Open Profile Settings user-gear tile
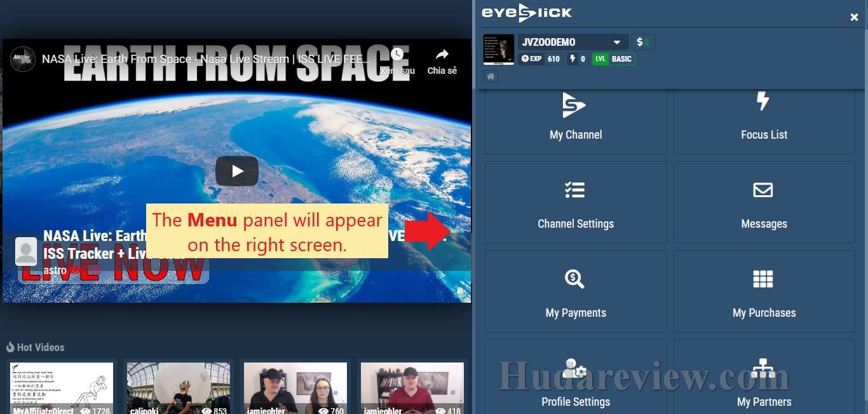This screenshot has width=868, height=414. [576, 376]
